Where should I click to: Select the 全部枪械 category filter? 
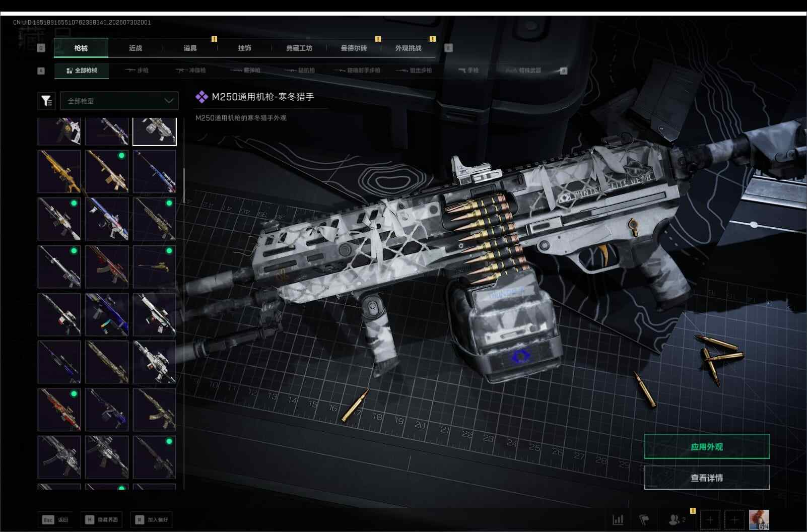pyautogui.click(x=82, y=71)
